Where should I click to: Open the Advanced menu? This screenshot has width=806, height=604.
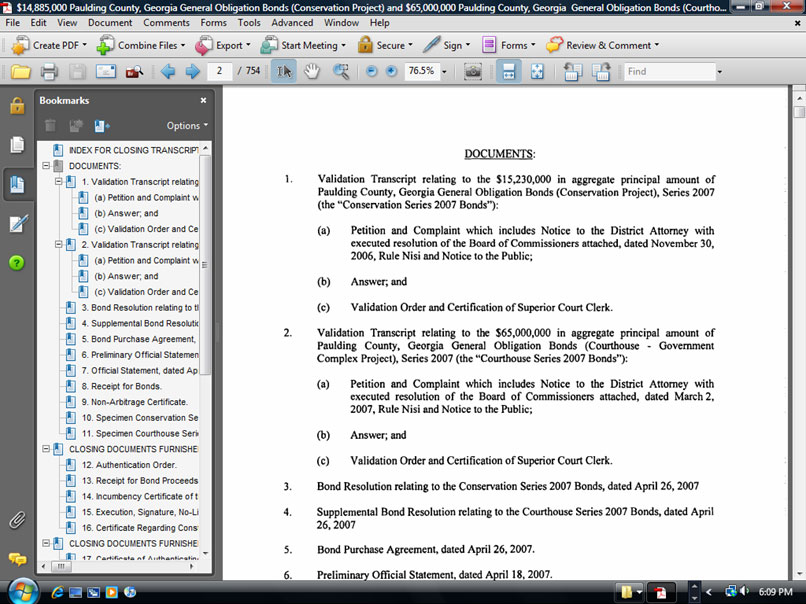click(292, 22)
